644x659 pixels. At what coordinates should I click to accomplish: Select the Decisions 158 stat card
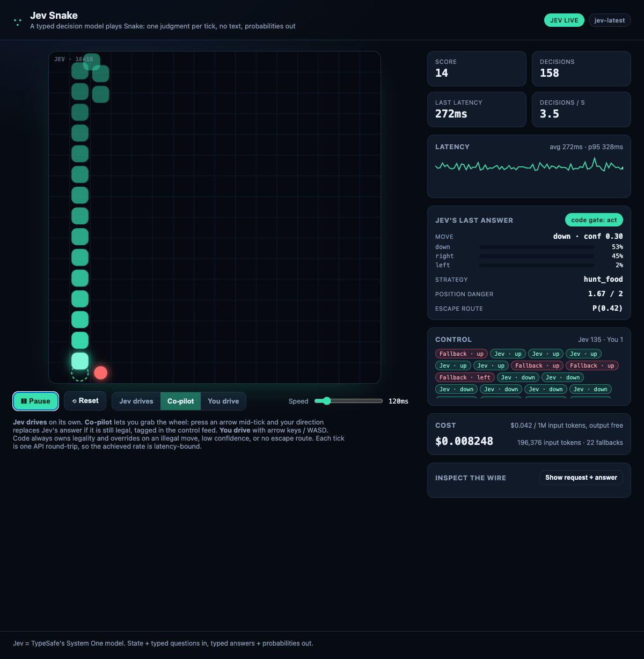click(x=581, y=69)
